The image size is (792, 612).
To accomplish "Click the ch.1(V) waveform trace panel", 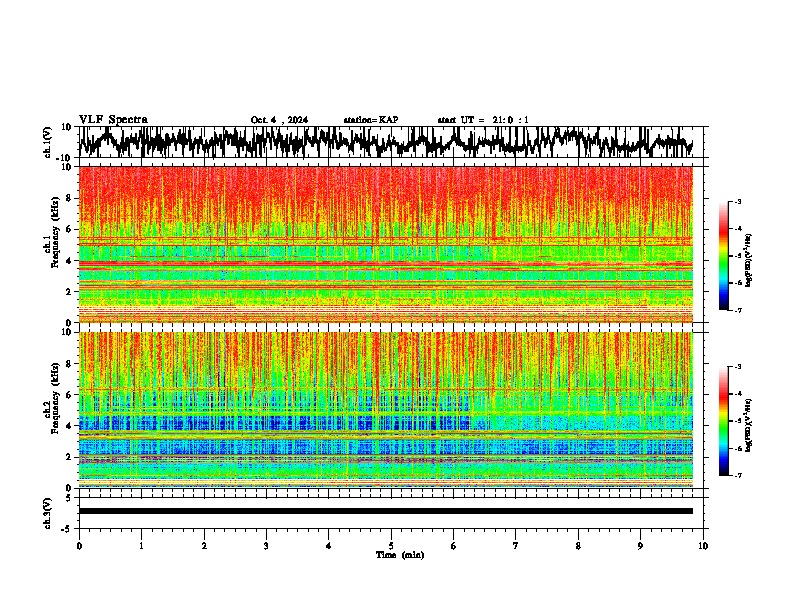I will (x=390, y=142).
